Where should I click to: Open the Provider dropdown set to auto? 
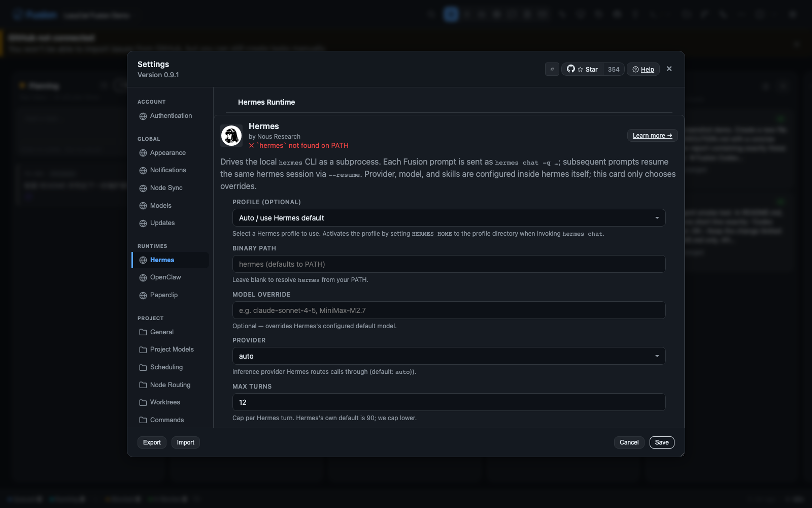point(449,356)
